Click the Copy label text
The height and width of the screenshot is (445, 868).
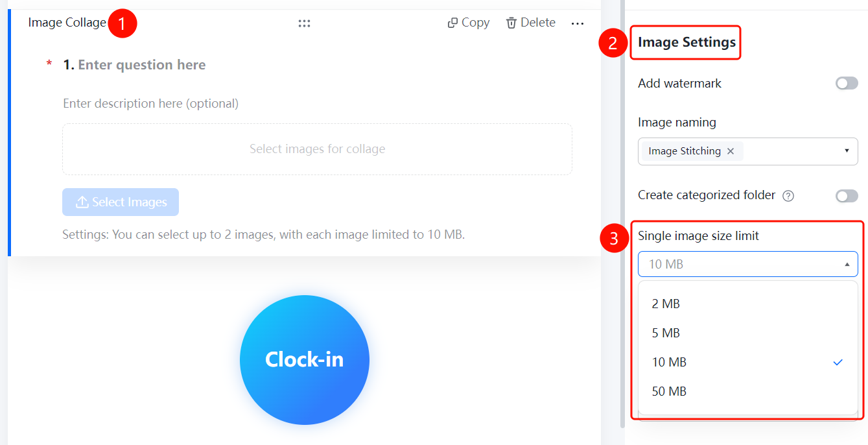[x=475, y=23]
